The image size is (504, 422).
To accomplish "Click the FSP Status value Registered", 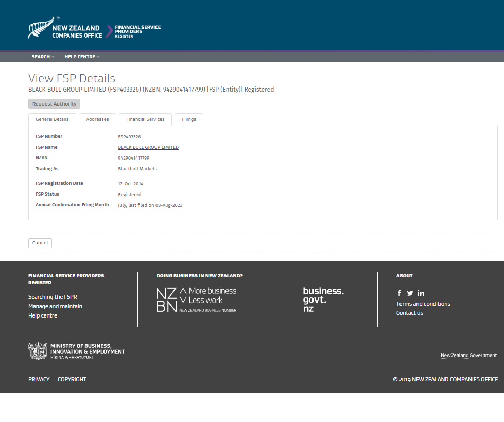I will coord(130,195).
